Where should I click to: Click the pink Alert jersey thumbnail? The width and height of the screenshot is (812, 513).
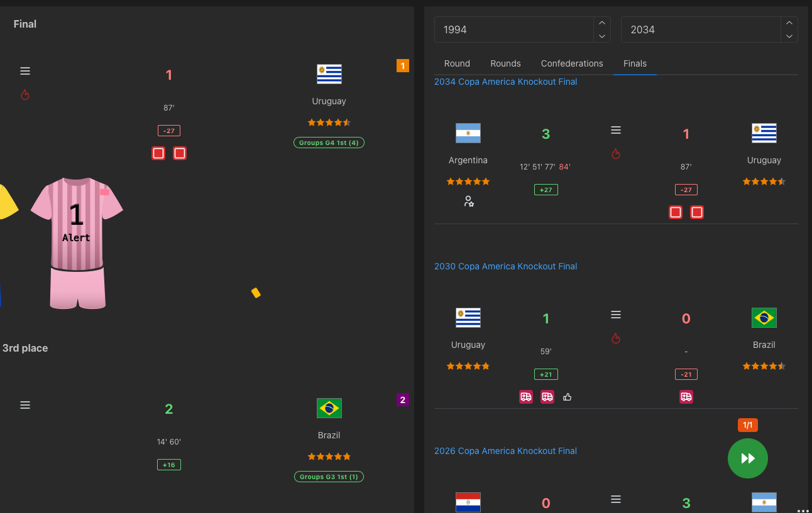click(76, 242)
